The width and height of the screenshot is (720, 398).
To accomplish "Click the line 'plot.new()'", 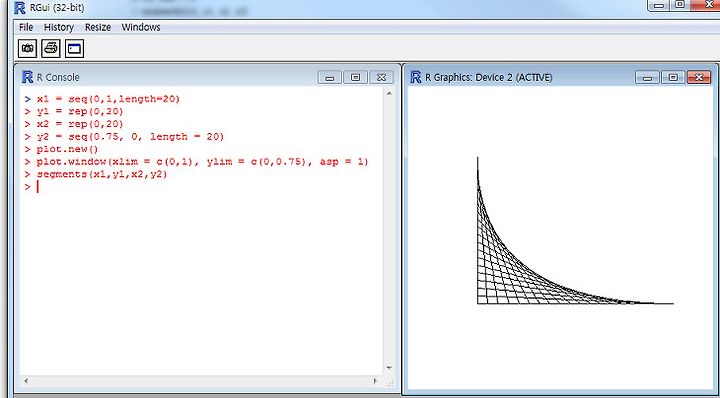I will pyautogui.click(x=68, y=149).
